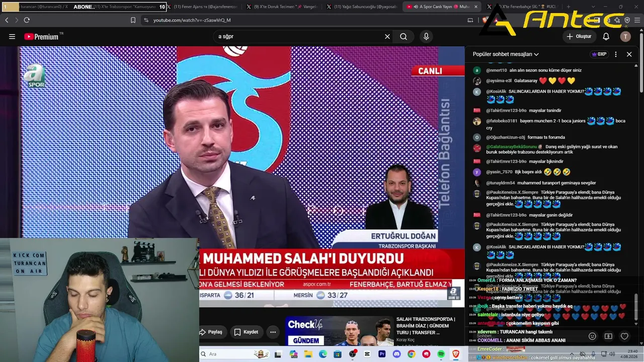Image resolution: width=644 pixels, height=362 pixels.
Task: Open the Koray Koç channel link
Action: pyautogui.click(x=407, y=340)
